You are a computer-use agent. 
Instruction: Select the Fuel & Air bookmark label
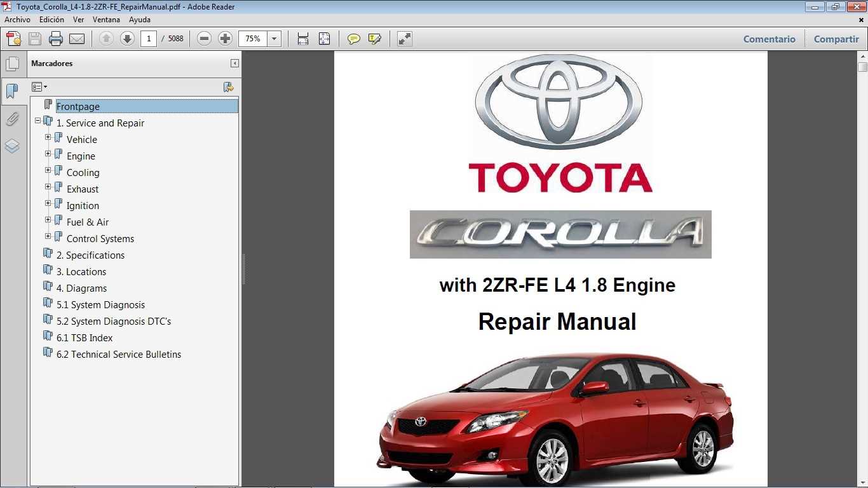[x=88, y=222]
